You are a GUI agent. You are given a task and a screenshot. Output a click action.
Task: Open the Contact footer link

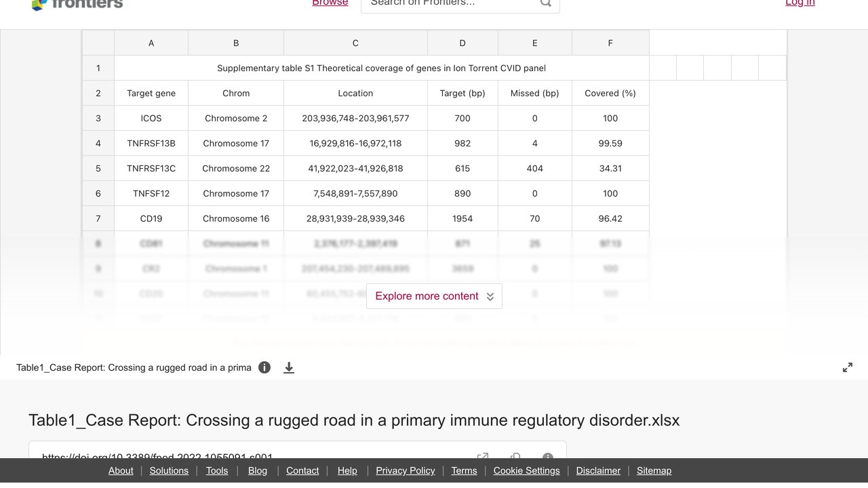(302, 470)
